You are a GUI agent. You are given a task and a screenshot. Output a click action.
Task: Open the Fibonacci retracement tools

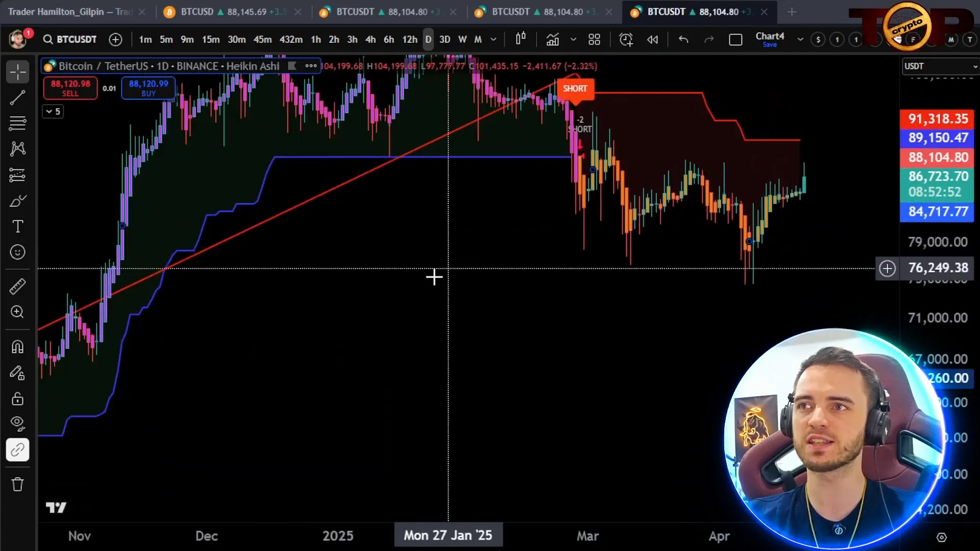point(17,123)
